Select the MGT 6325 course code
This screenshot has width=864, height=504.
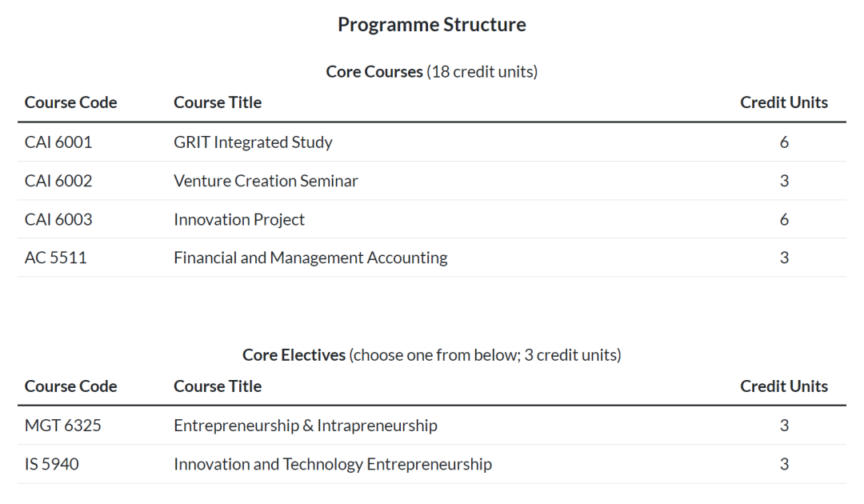click(x=63, y=426)
